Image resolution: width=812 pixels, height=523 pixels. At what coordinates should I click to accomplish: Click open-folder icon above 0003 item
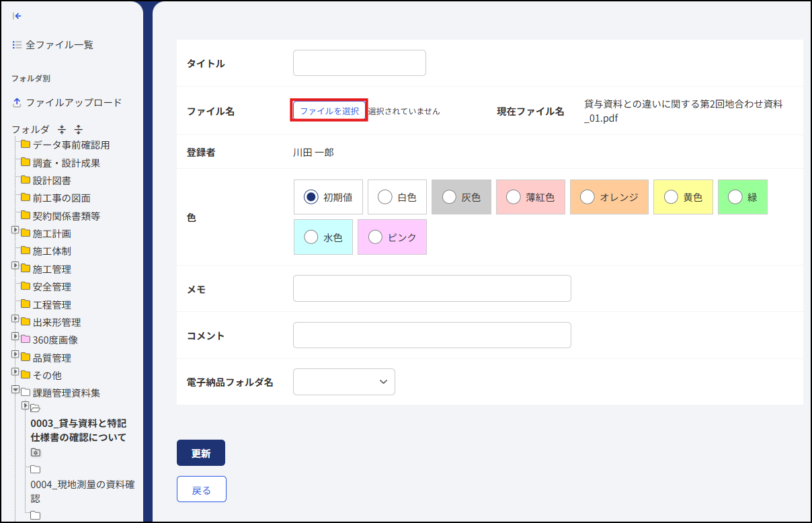[x=36, y=408]
